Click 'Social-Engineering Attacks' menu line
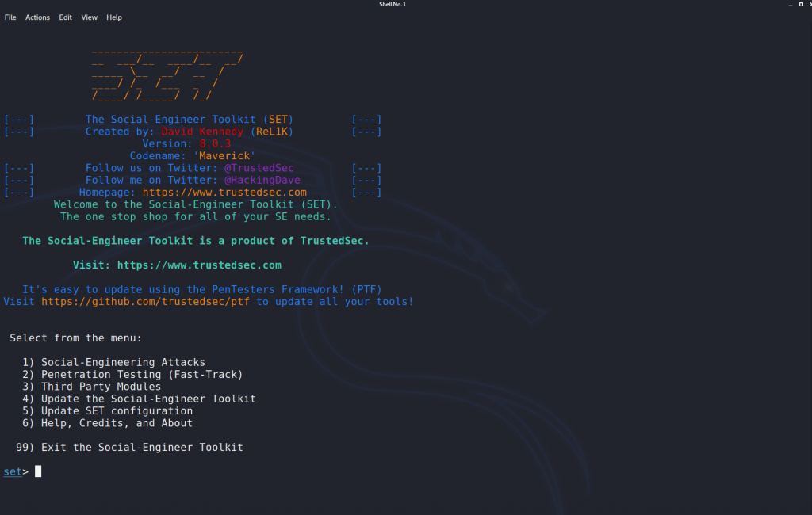Image resolution: width=812 pixels, height=515 pixels. click(113, 362)
